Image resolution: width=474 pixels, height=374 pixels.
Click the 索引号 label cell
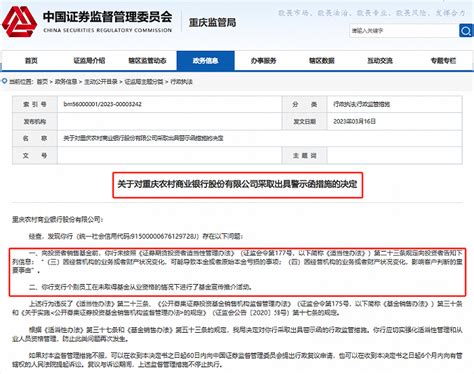pyautogui.click(x=35, y=104)
